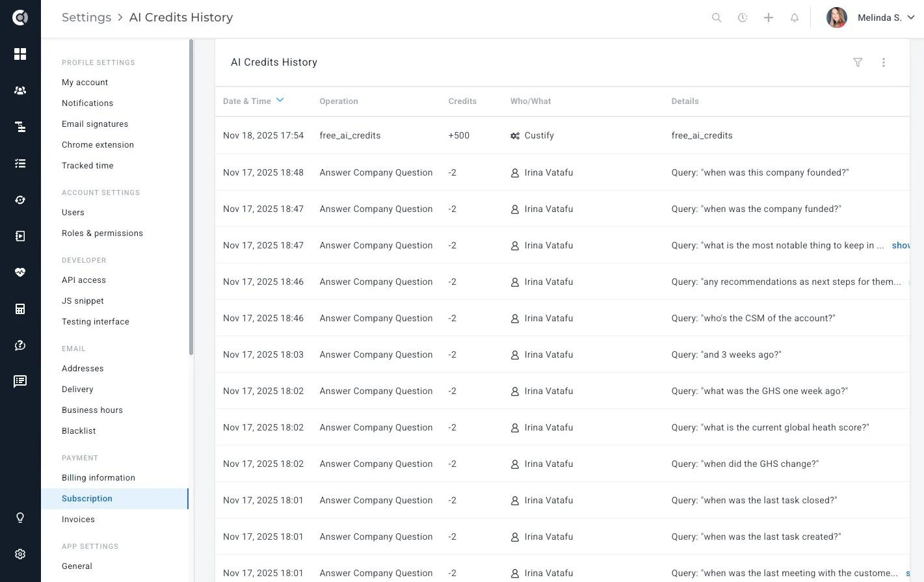924x582 pixels.
Task: Go to Roles & permissions
Action: [x=103, y=233]
